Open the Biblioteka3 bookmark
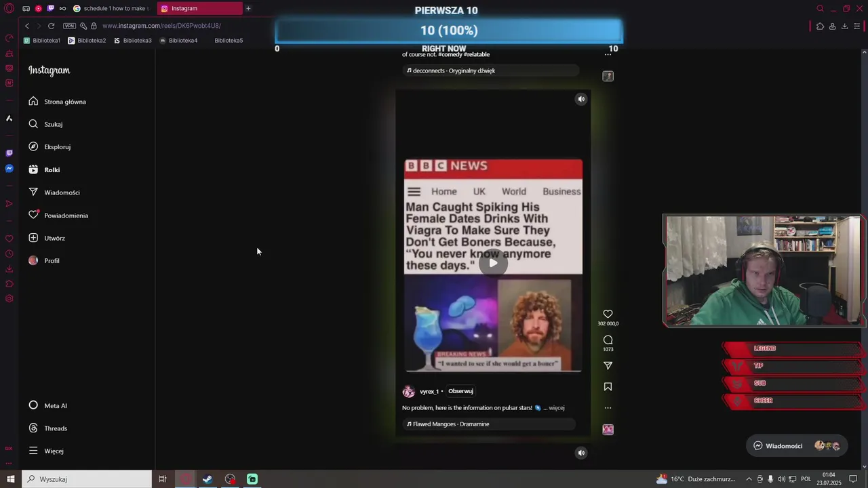Viewport: 868px width, 488px height. pyautogui.click(x=133, y=41)
